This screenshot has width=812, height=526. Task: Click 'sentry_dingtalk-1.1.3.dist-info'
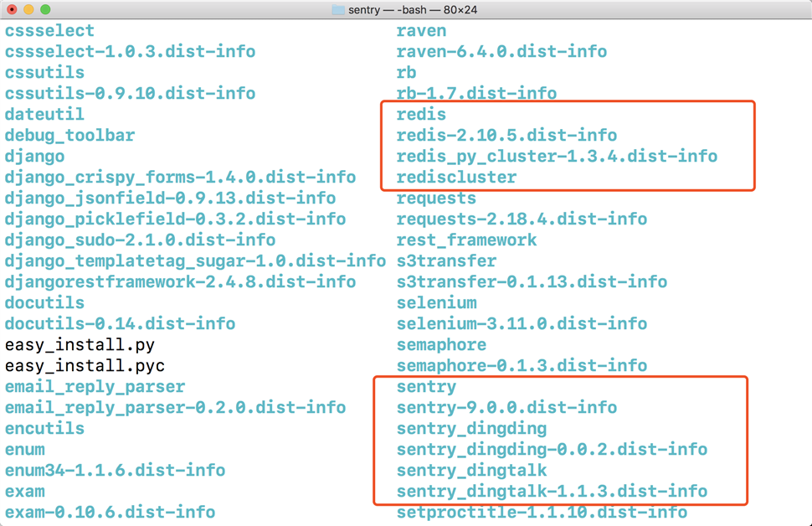pos(552,492)
